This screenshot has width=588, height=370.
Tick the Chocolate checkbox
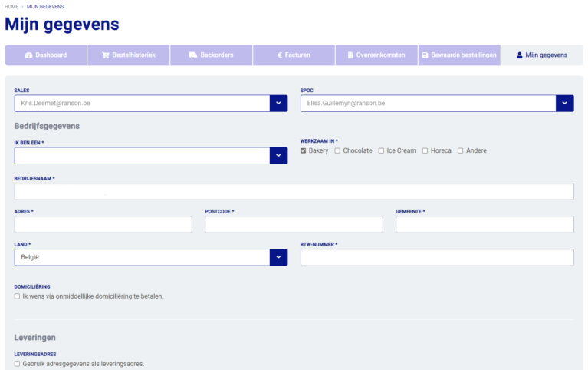tap(338, 150)
